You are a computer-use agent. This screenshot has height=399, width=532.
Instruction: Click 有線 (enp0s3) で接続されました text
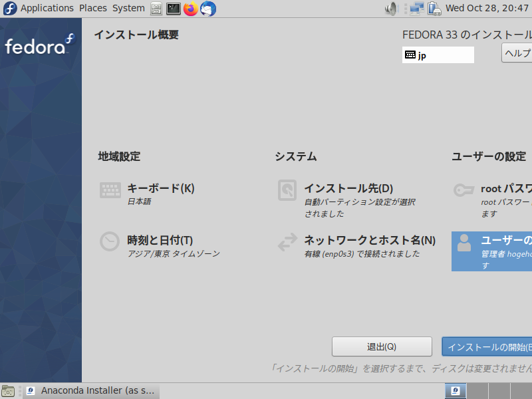pos(362,254)
